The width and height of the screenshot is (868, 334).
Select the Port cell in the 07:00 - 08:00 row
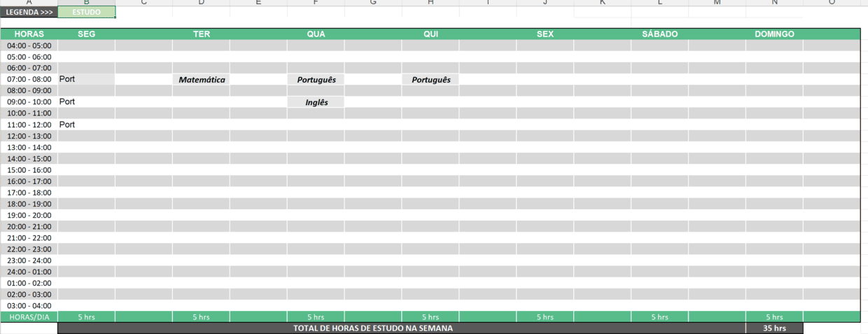pyautogui.click(x=87, y=79)
